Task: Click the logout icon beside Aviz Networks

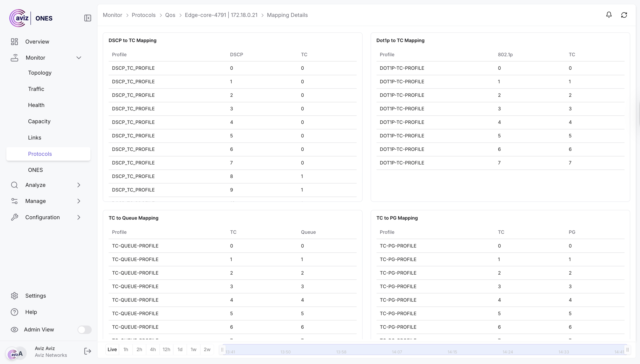Action: (x=87, y=351)
